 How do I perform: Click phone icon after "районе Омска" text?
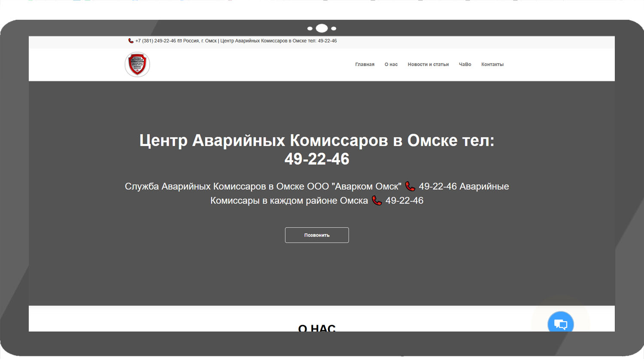click(x=377, y=201)
